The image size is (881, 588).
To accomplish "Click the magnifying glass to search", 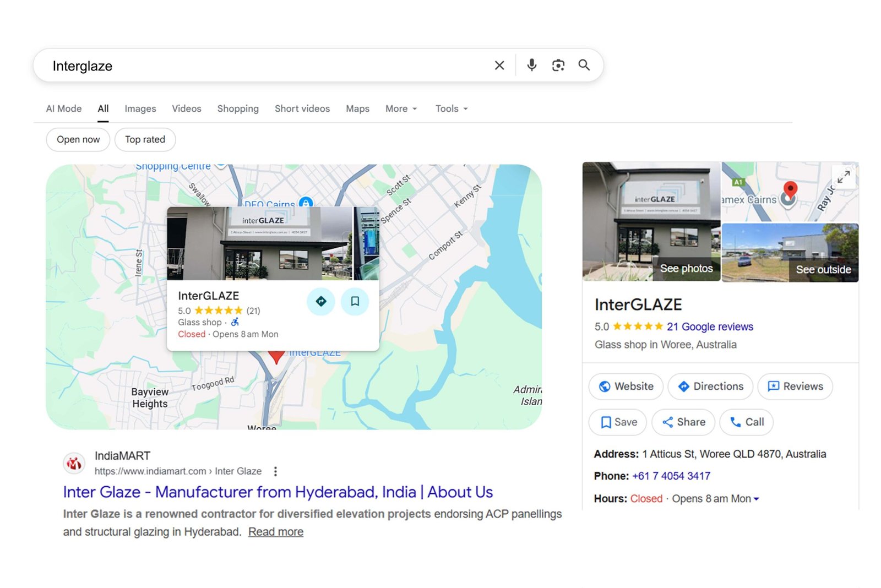I will 584,65.
